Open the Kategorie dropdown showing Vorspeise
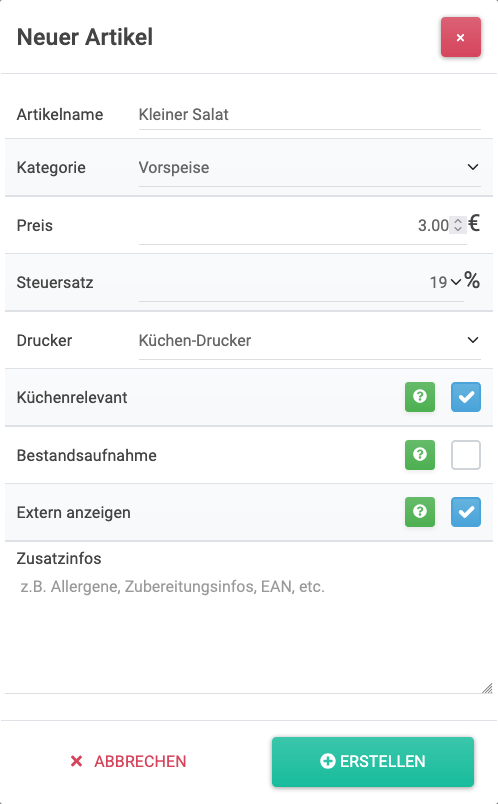498x804 pixels. pos(309,168)
